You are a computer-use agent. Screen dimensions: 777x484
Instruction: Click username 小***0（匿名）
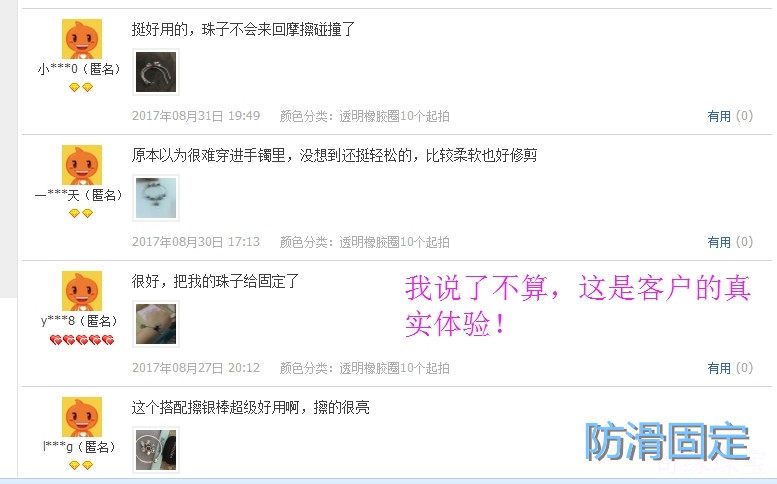click(x=80, y=69)
